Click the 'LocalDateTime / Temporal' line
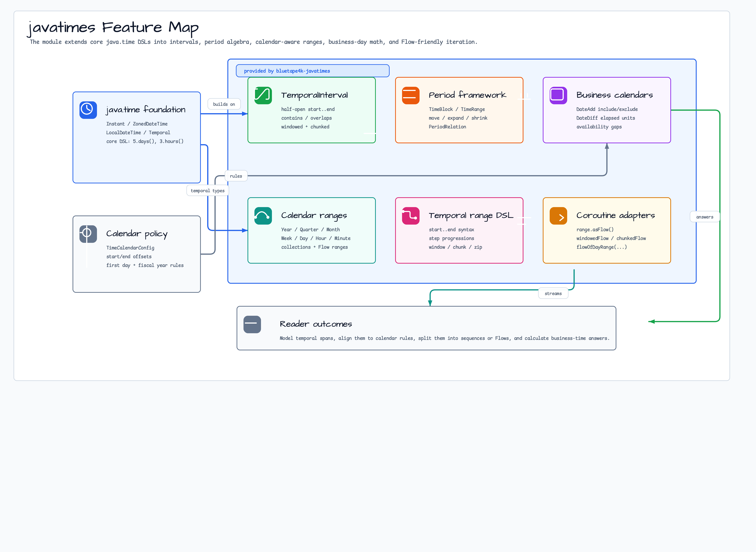This screenshot has height=552, width=756. click(x=138, y=133)
